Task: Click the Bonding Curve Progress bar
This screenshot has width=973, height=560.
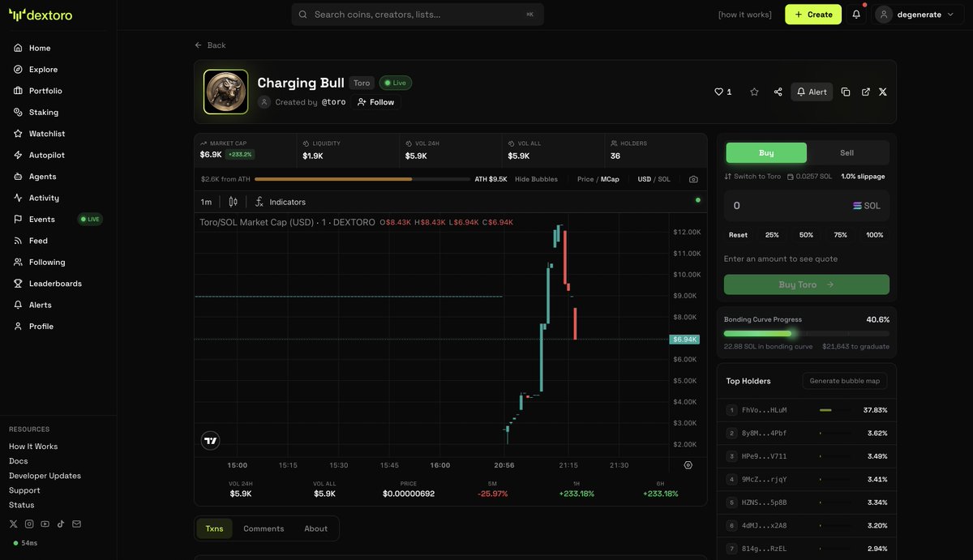Action: point(807,333)
